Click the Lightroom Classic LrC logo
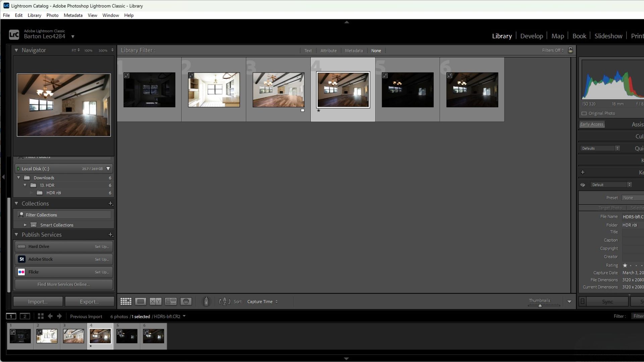This screenshot has height=362, width=644. [14, 35]
